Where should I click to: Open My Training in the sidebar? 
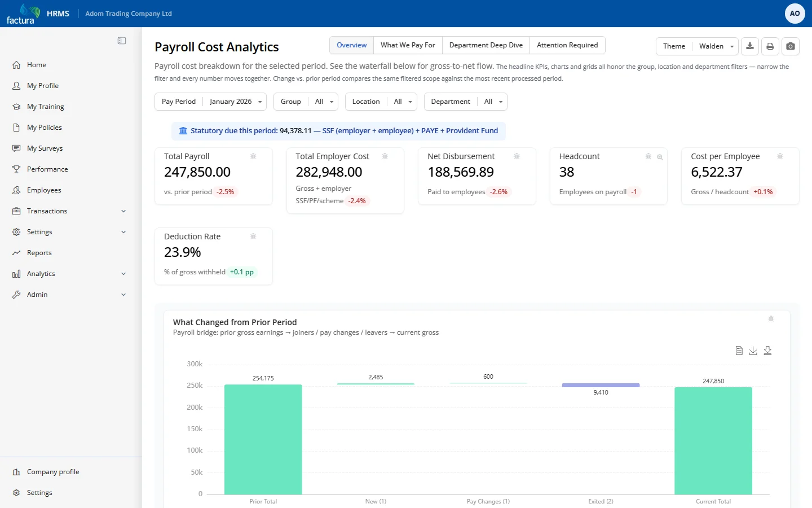tap(69, 107)
